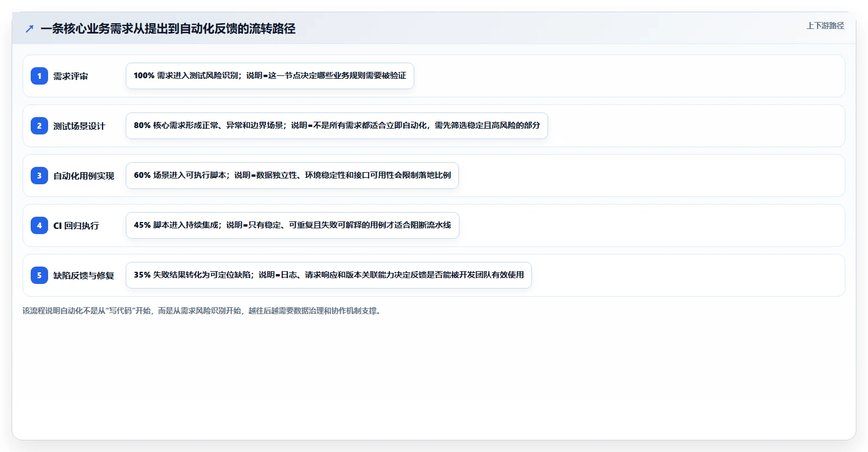
Task: Click the 45% 脚本进入持续集成 description box
Action: point(293,225)
